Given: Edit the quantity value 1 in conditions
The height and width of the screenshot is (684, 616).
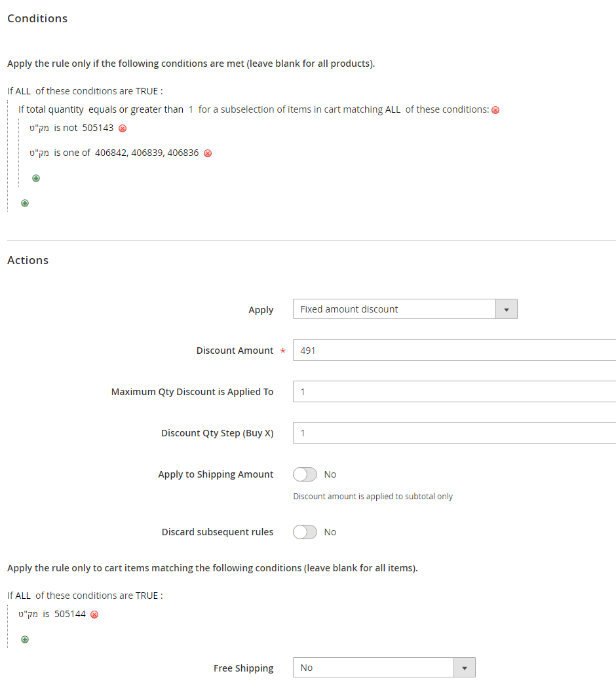Looking at the screenshot, I should point(191,109).
